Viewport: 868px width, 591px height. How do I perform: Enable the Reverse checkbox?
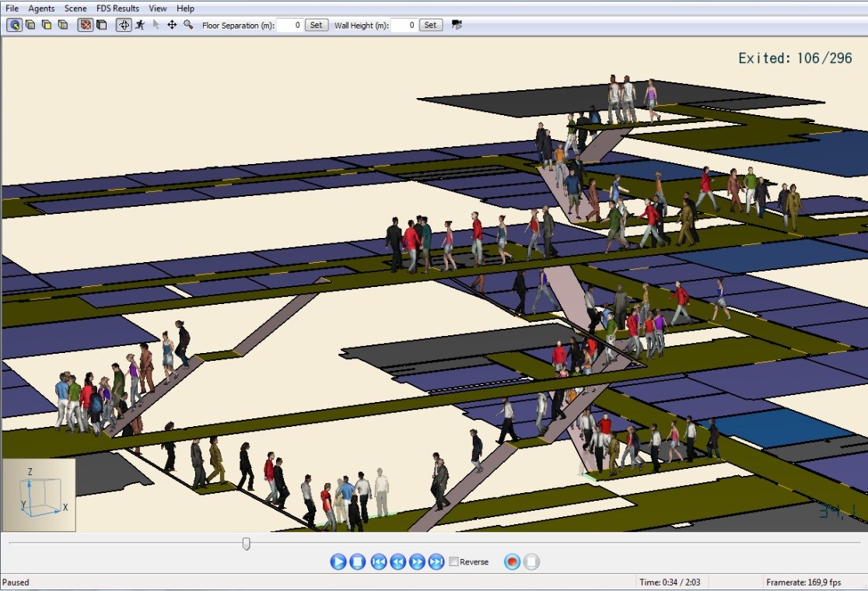[x=454, y=562]
